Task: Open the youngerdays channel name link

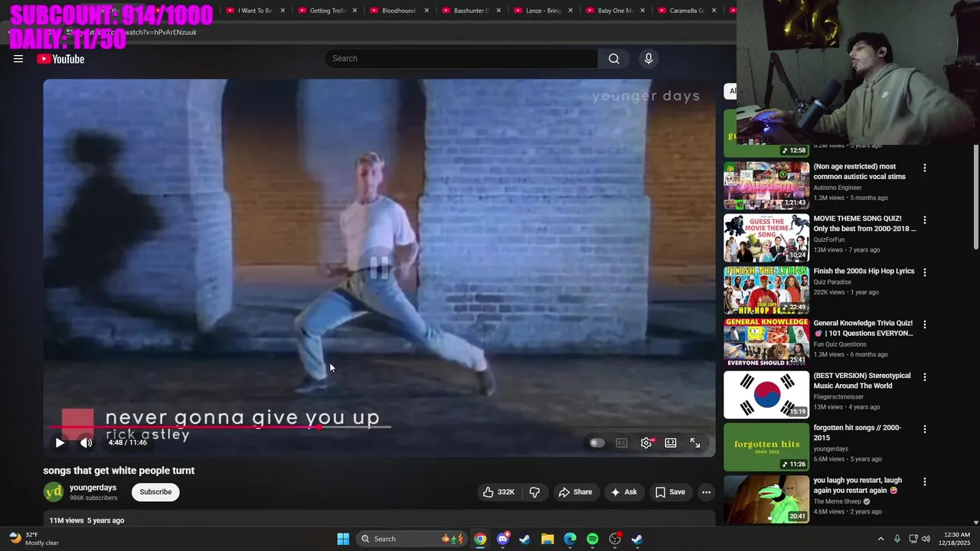Action: point(93,487)
